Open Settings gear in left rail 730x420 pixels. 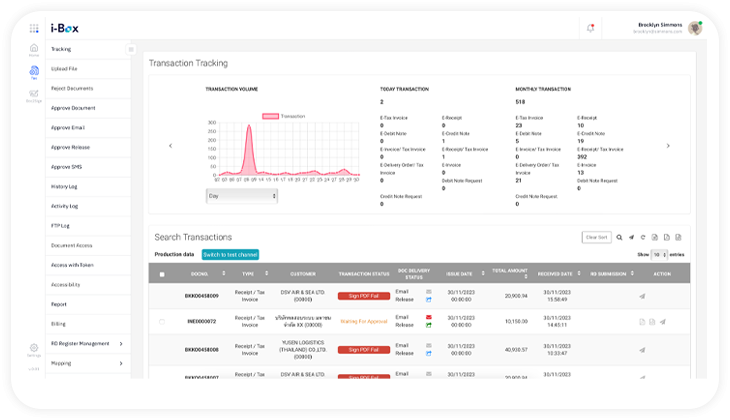34,348
